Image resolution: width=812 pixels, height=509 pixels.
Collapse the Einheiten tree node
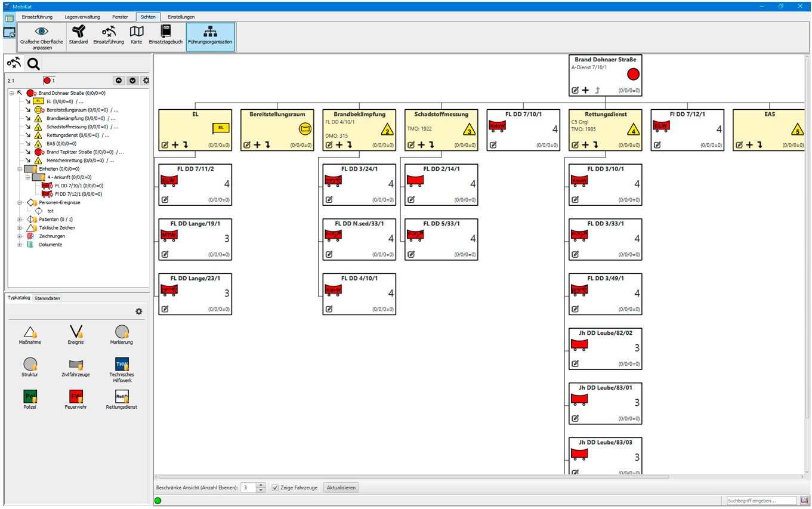[x=20, y=169]
